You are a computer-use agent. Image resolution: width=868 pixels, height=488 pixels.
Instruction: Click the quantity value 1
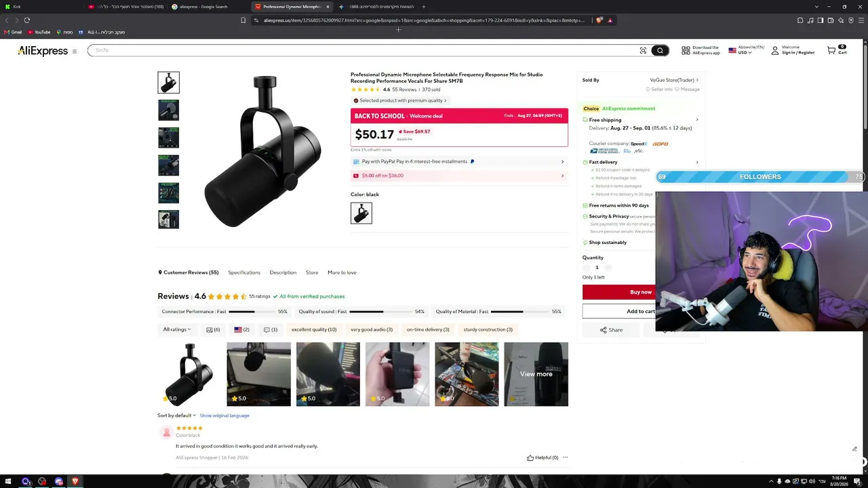point(597,268)
